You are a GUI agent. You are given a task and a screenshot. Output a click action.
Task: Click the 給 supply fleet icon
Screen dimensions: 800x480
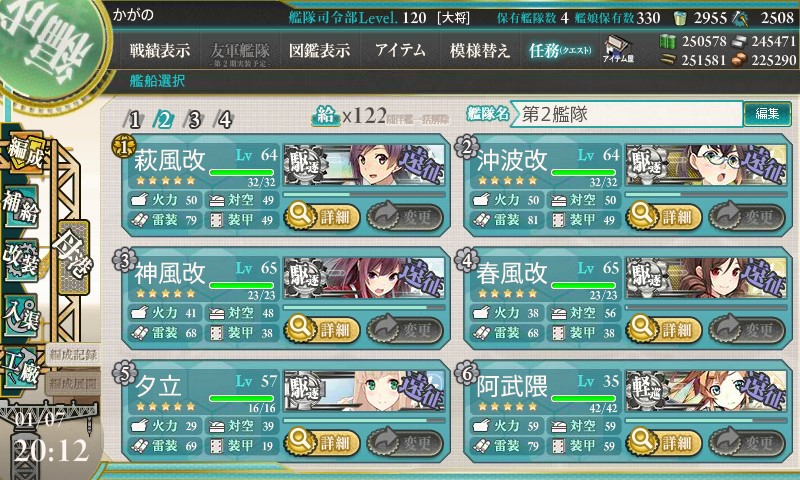pyautogui.click(x=325, y=116)
